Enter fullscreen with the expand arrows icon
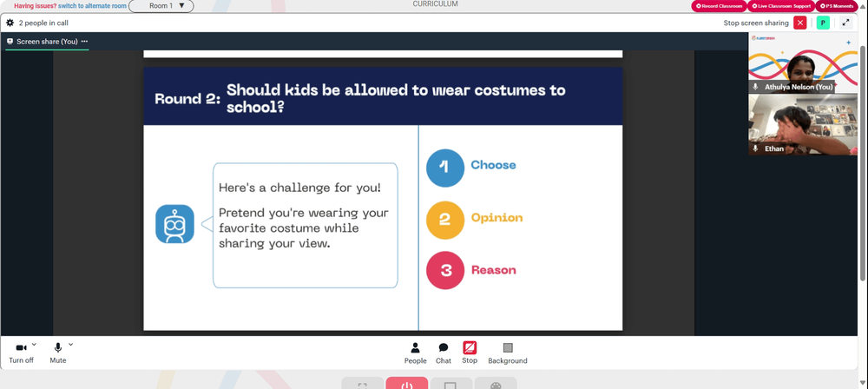Image resolution: width=868 pixels, height=389 pixels. [x=845, y=23]
